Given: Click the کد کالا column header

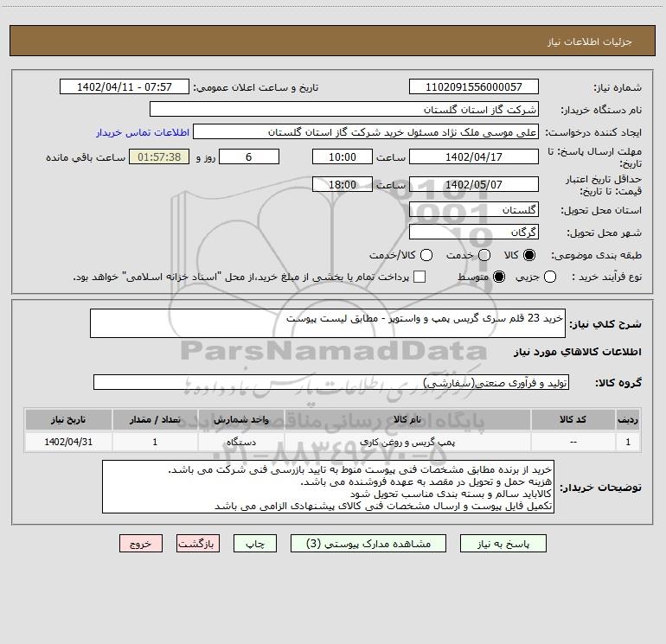Looking at the screenshot, I should [x=573, y=420].
